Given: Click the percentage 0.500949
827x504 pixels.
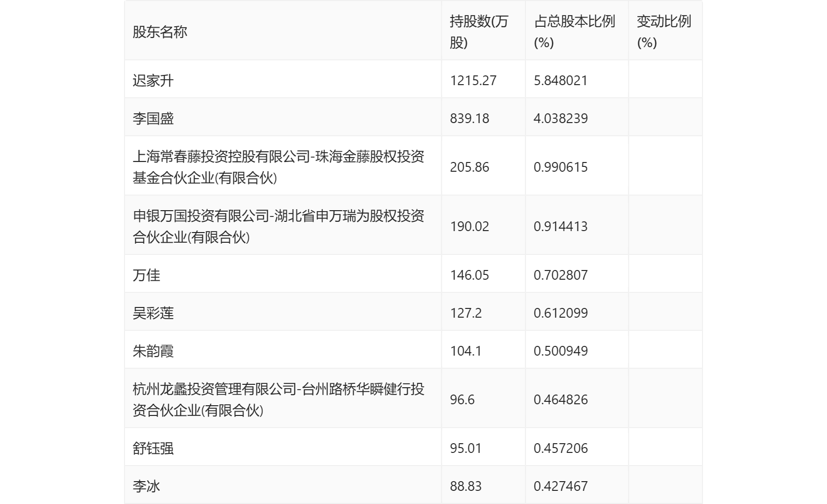Looking at the screenshot, I should 561,351.
